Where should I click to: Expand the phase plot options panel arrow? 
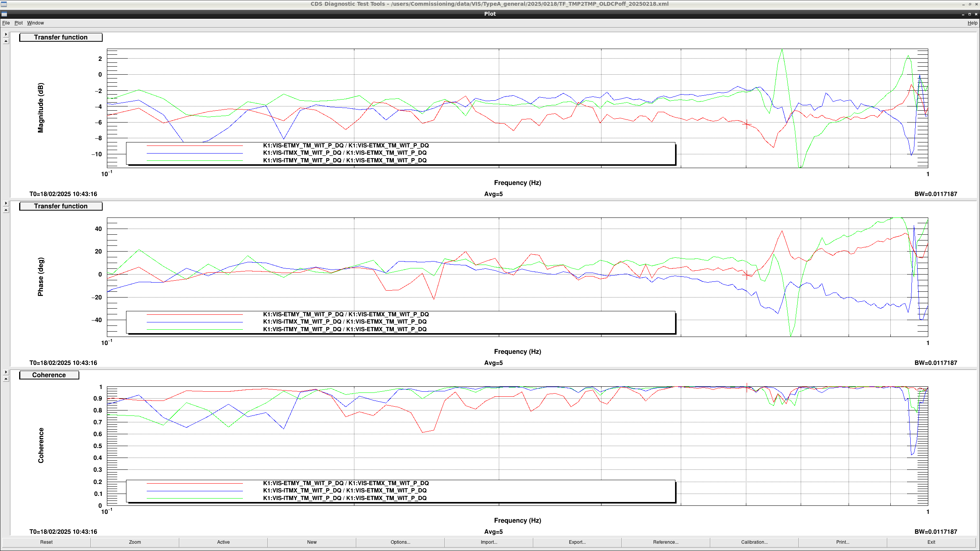tap(6, 203)
